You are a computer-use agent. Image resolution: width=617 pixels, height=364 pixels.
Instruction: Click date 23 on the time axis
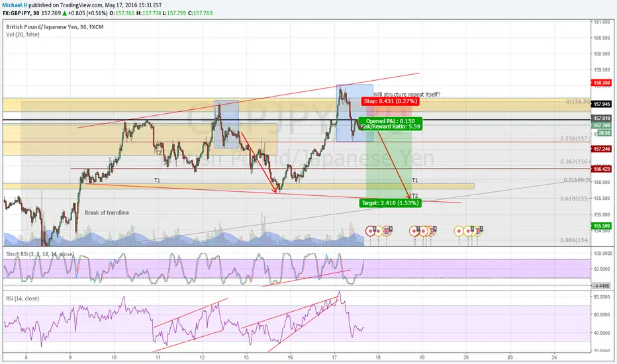(510, 357)
